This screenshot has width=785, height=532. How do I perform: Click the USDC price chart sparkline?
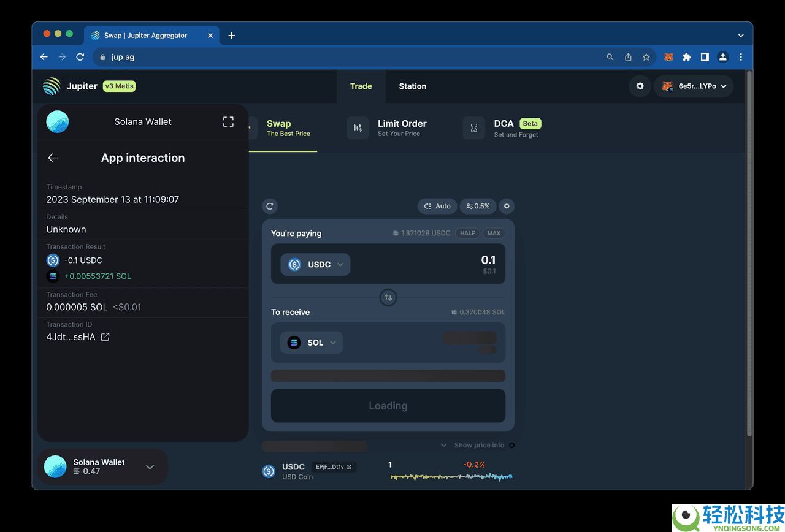[x=451, y=476]
